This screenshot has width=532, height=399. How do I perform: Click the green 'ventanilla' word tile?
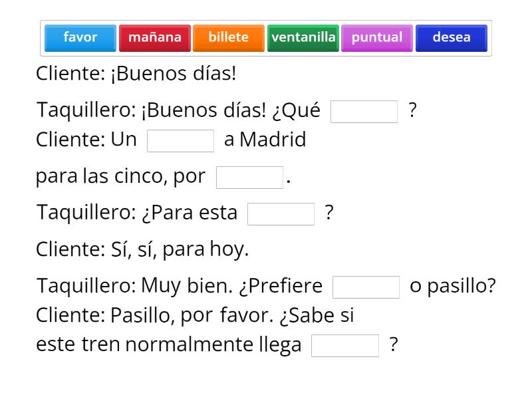(303, 38)
